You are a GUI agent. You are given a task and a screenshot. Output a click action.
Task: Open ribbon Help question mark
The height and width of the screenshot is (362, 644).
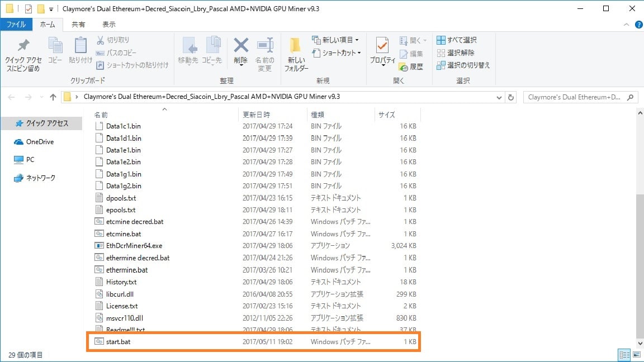(638, 25)
